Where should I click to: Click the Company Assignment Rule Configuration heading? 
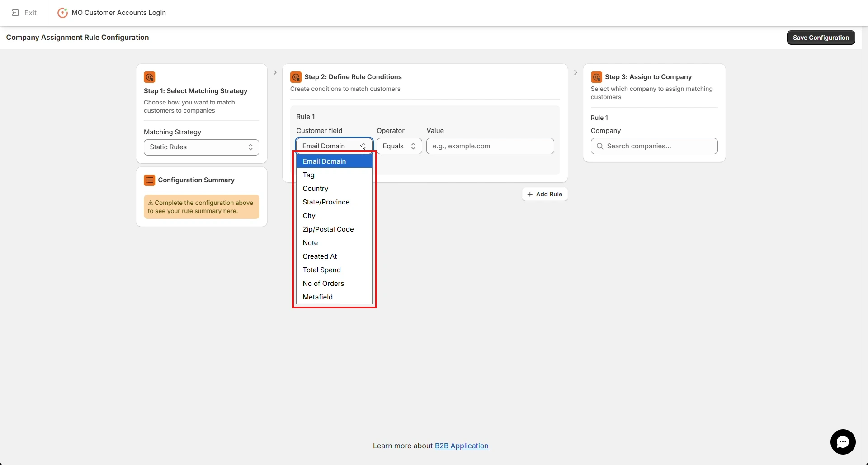77,38
